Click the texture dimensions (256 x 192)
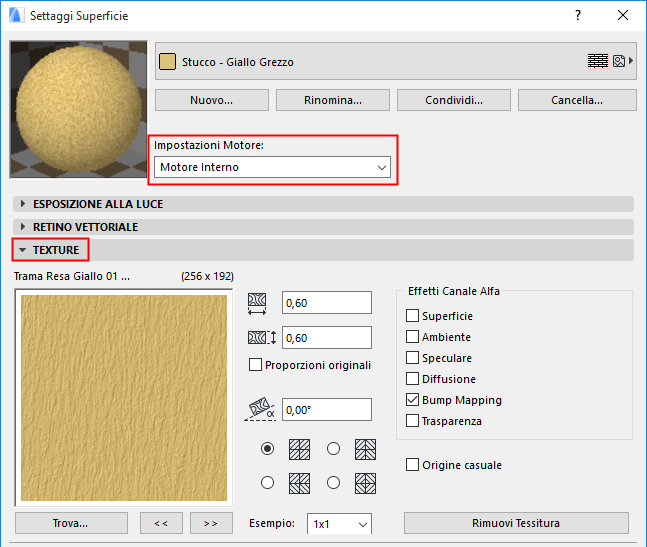The width and height of the screenshot is (647, 547). click(208, 276)
